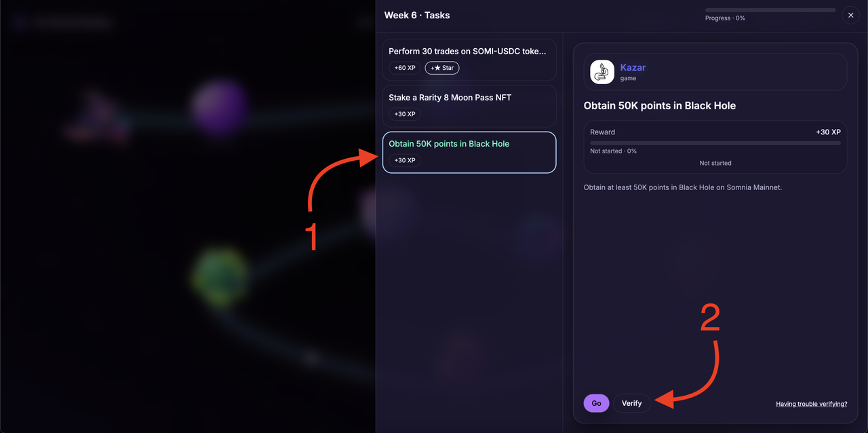Click the centered 'Not started' status label
This screenshot has height=433, width=868.
[x=715, y=163]
